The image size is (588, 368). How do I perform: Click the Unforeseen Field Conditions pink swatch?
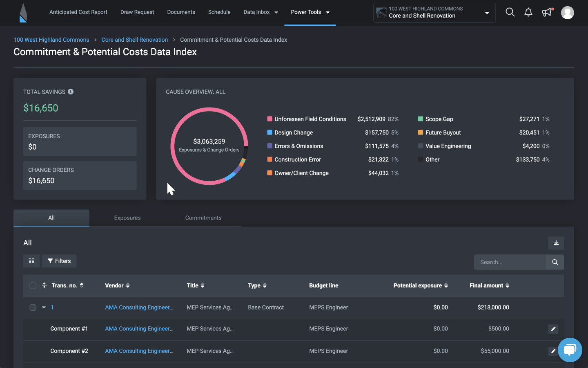click(x=269, y=119)
